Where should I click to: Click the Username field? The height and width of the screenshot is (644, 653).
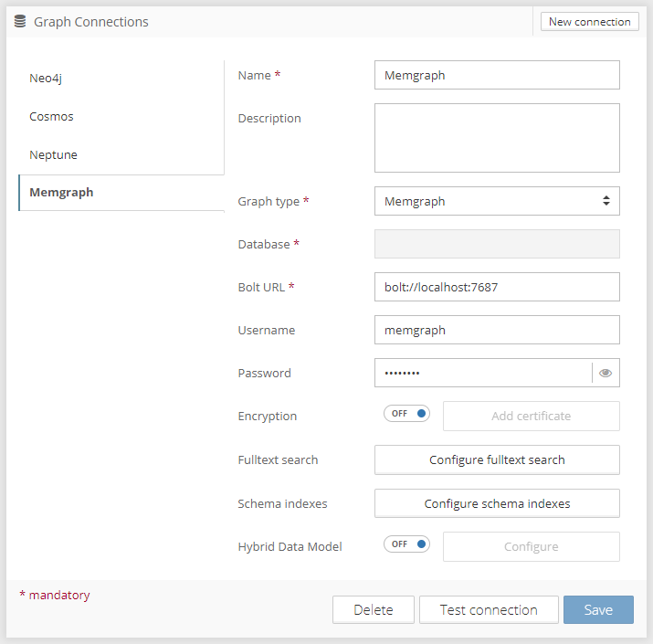click(x=497, y=330)
